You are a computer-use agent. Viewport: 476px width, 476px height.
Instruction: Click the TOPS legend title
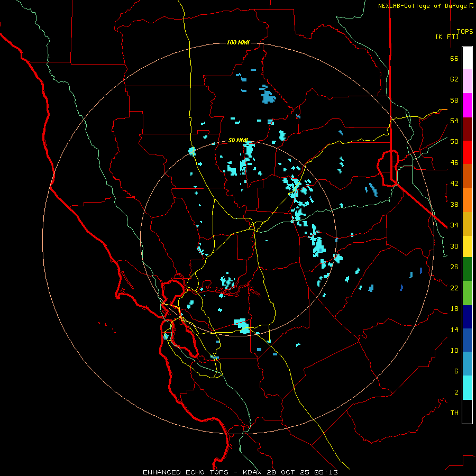[465, 32]
